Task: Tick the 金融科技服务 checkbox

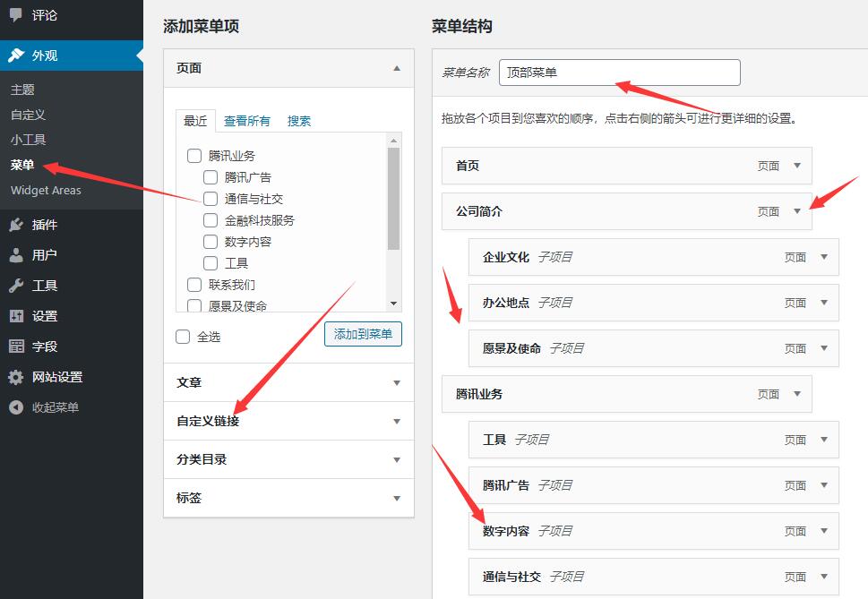Action: click(x=211, y=220)
